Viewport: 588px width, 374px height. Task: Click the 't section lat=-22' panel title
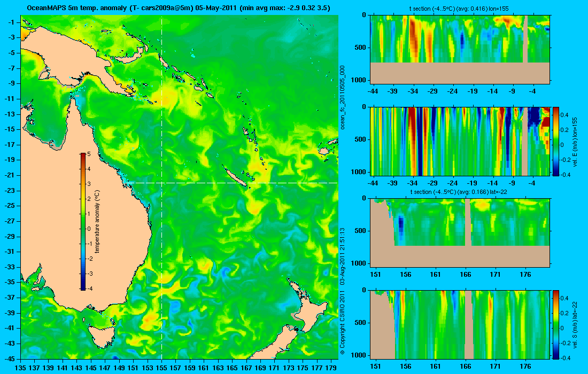coord(459,192)
